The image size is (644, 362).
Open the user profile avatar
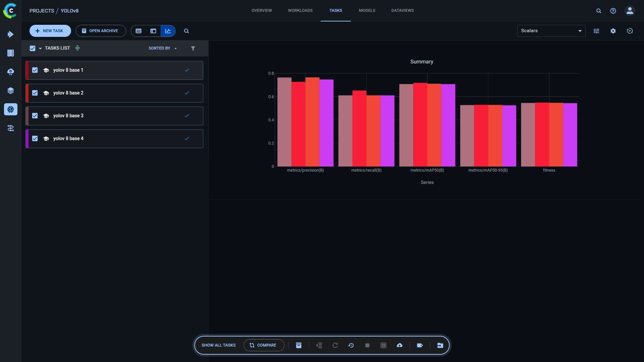point(630,11)
